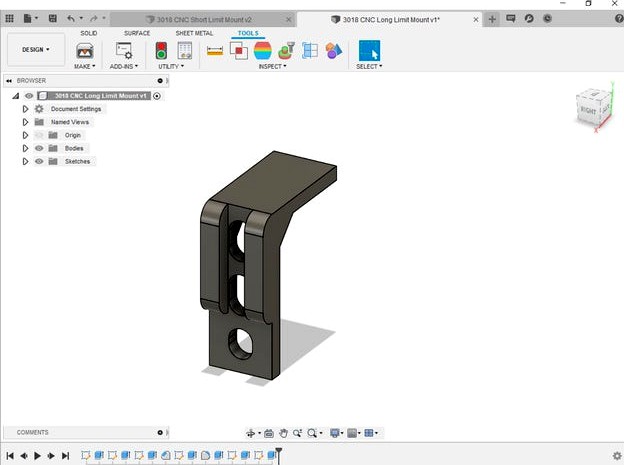This screenshot has height=465, width=624.
Task: Play the timeline
Action: 37,456
